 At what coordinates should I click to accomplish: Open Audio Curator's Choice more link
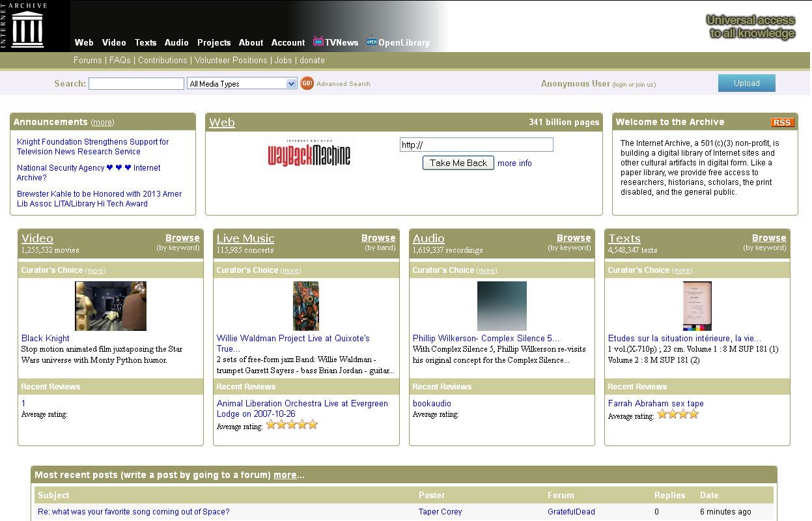[x=486, y=270]
